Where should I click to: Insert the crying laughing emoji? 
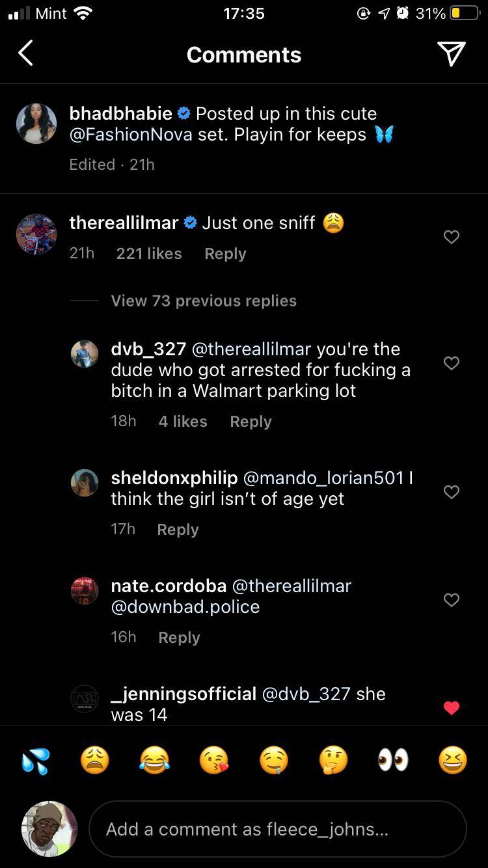tap(154, 760)
